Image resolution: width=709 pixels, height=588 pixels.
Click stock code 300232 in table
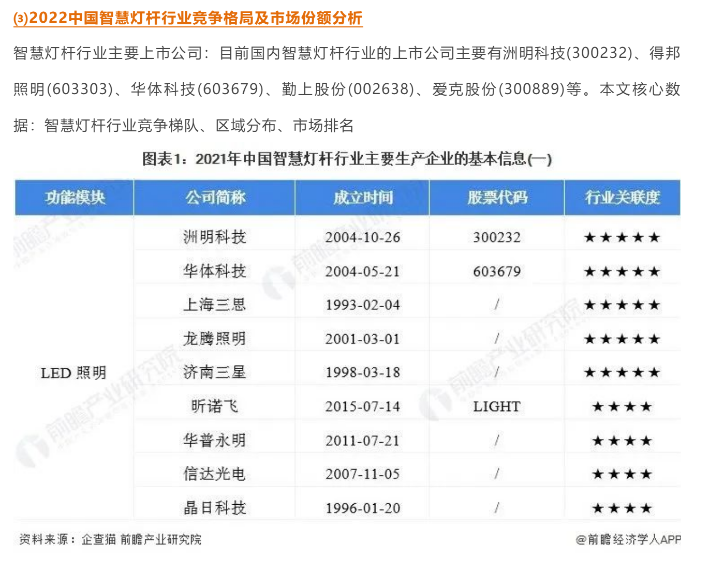497,237
